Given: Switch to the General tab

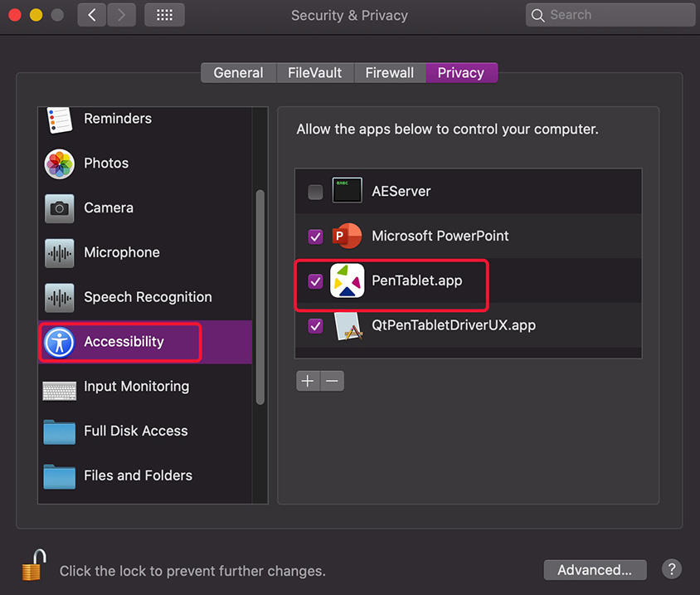Looking at the screenshot, I should coord(238,73).
